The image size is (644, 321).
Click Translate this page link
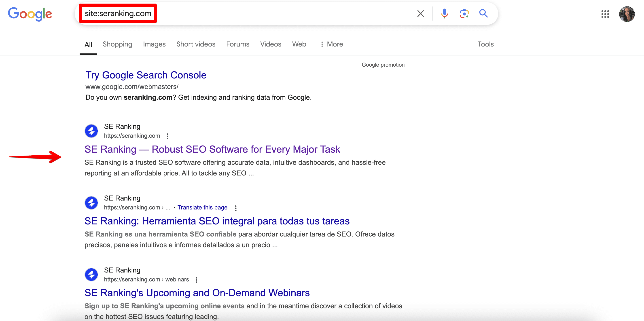[x=202, y=207]
